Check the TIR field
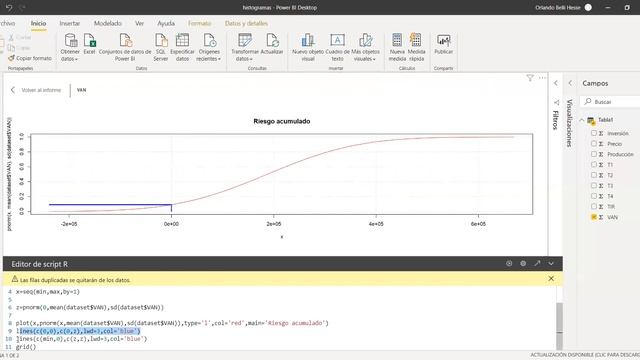 [x=594, y=207]
